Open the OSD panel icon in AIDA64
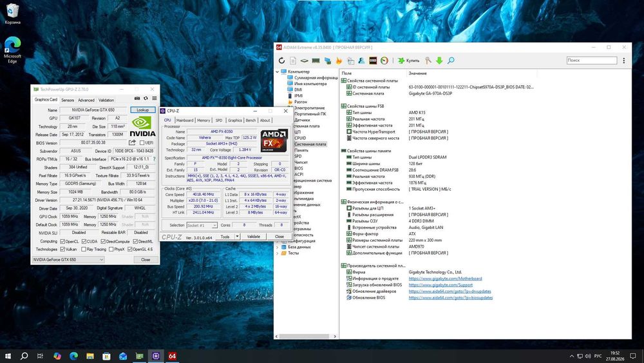Screen dimensions: 644x363 pyautogui.click(x=373, y=61)
